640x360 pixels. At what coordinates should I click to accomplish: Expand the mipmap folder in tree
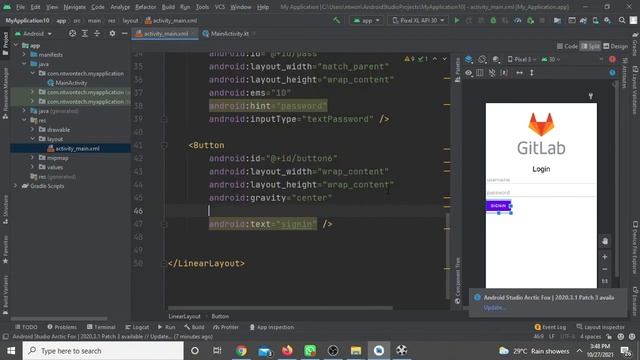tap(32, 158)
